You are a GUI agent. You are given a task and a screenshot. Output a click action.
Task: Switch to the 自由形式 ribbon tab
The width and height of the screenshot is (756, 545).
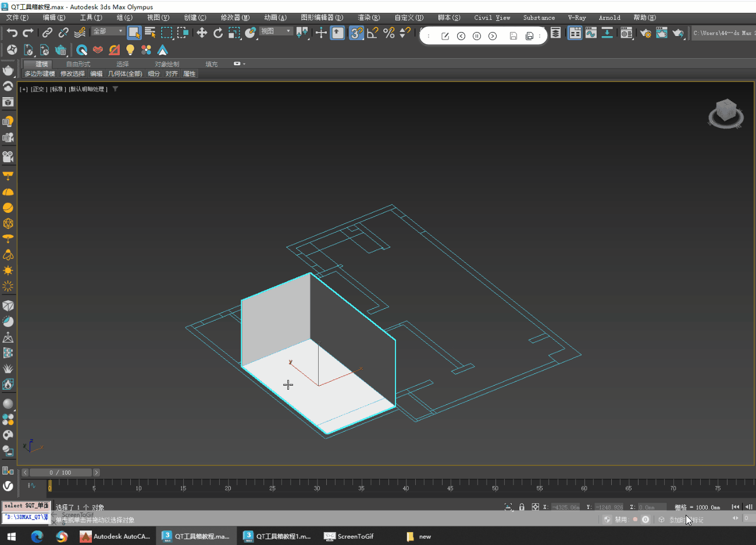coord(78,64)
